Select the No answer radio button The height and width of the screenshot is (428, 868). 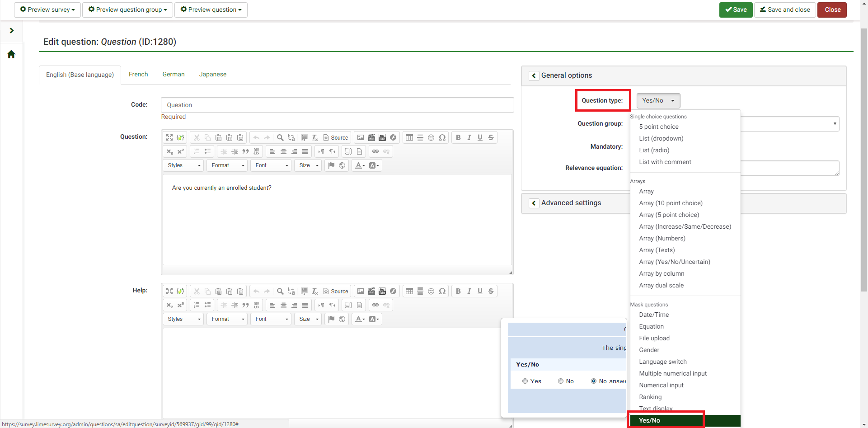pos(594,381)
